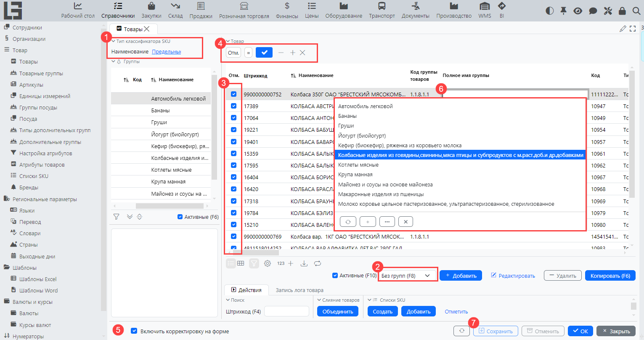Open the Закупки top menu

click(x=151, y=11)
